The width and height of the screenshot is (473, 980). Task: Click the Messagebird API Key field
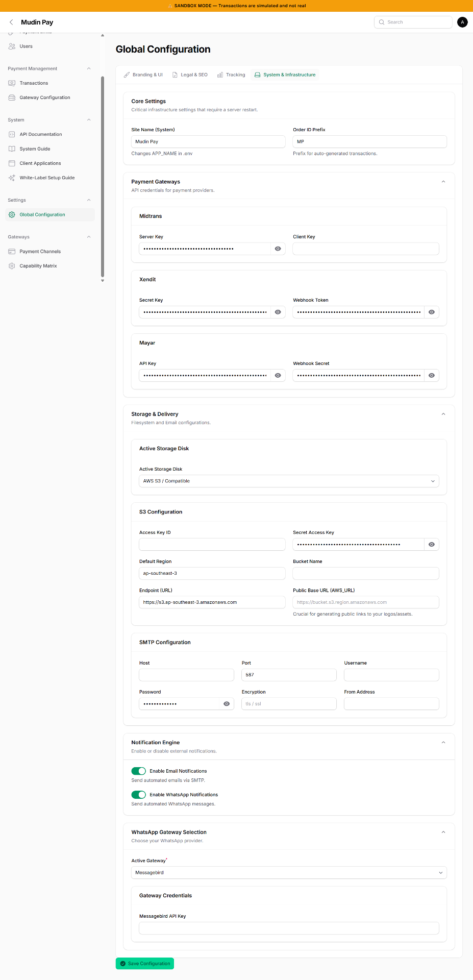(289, 928)
